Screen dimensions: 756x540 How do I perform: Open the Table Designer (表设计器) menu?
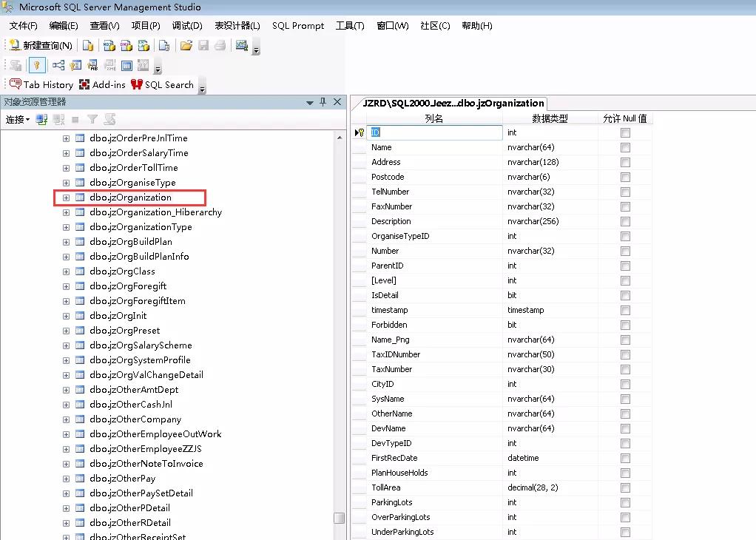click(237, 26)
